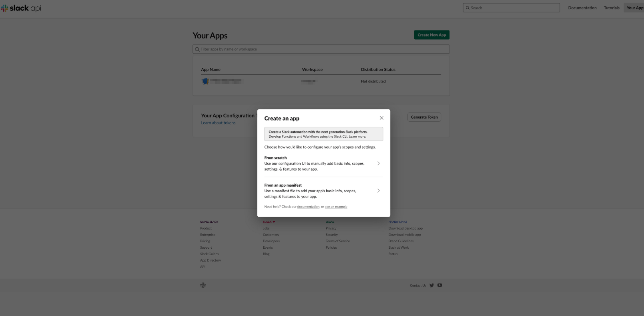Open the footer Blog link

pos(266,254)
